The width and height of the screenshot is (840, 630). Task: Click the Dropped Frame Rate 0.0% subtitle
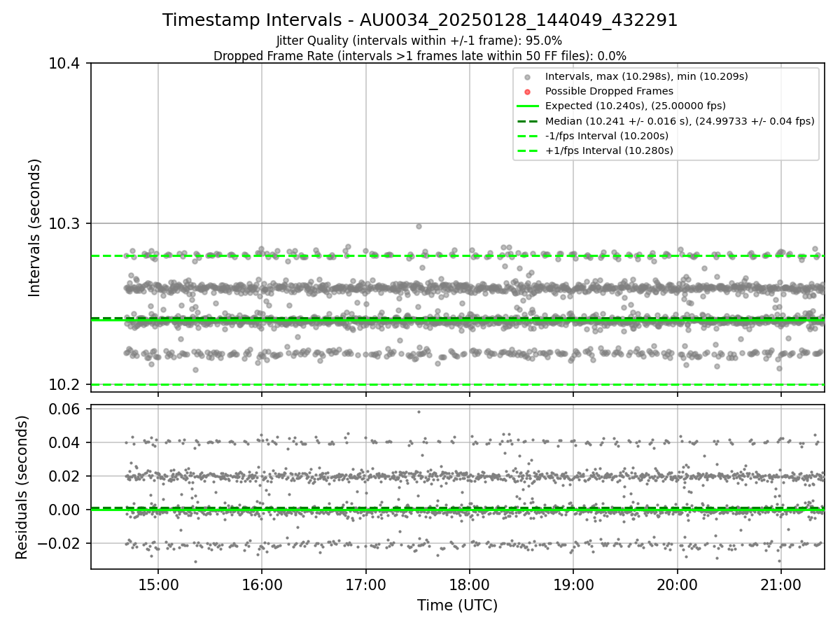420,56
